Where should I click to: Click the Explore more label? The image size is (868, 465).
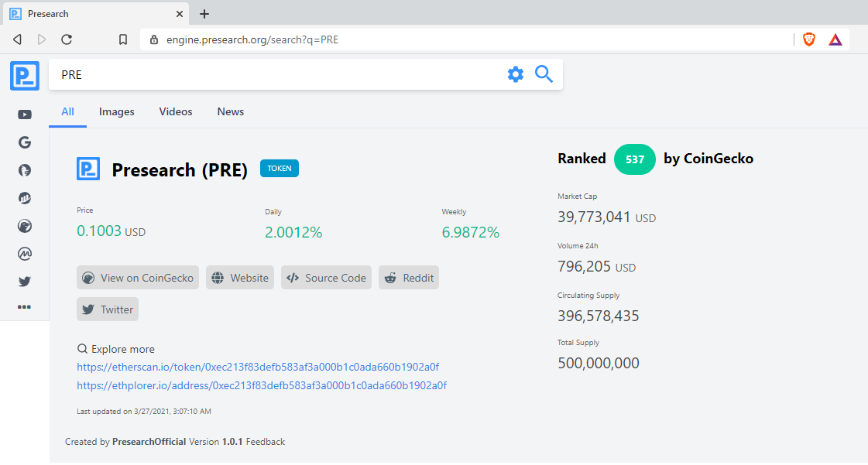coord(115,349)
